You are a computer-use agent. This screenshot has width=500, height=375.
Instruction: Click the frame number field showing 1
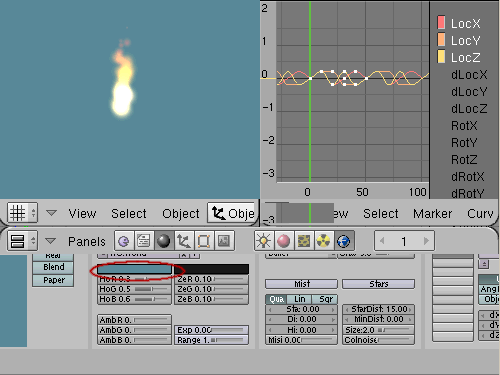click(404, 241)
